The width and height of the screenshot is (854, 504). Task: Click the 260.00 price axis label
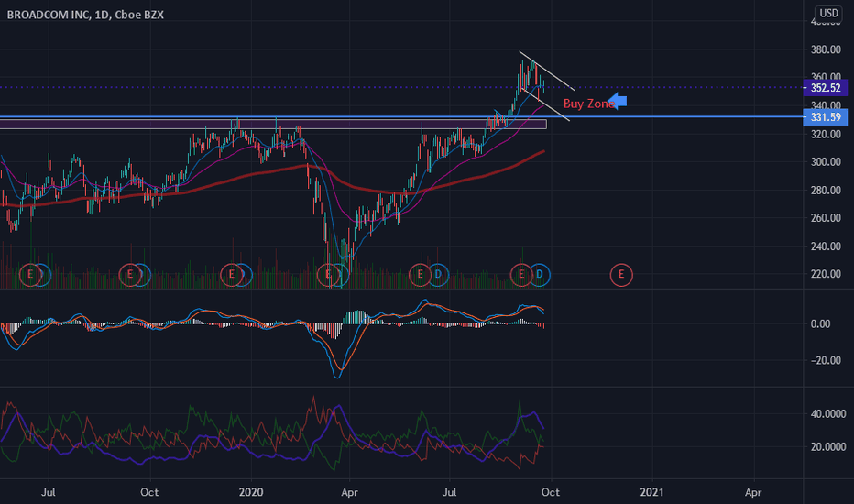pos(825,218)
